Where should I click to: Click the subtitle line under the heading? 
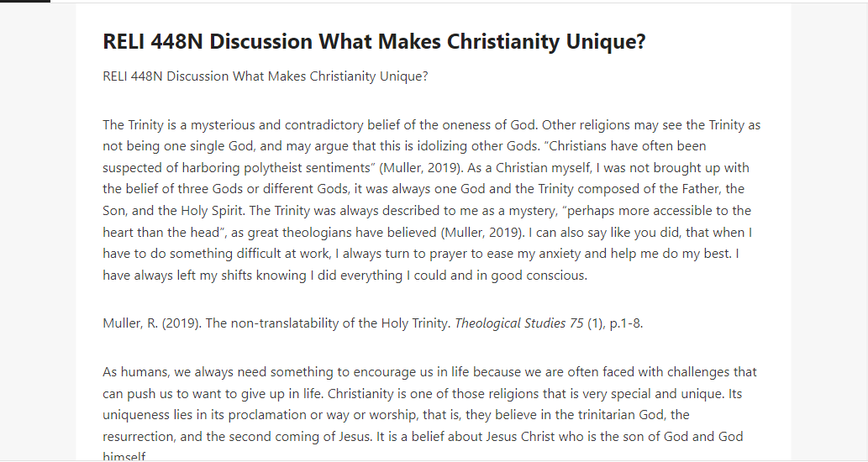pyautogui.click(x=266, y=76)
